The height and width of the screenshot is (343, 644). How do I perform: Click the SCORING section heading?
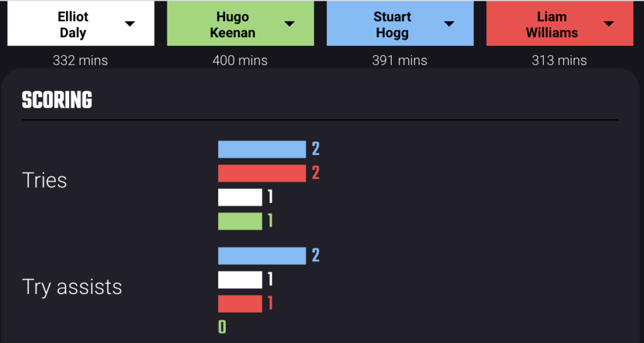click(x=57, y=100)
